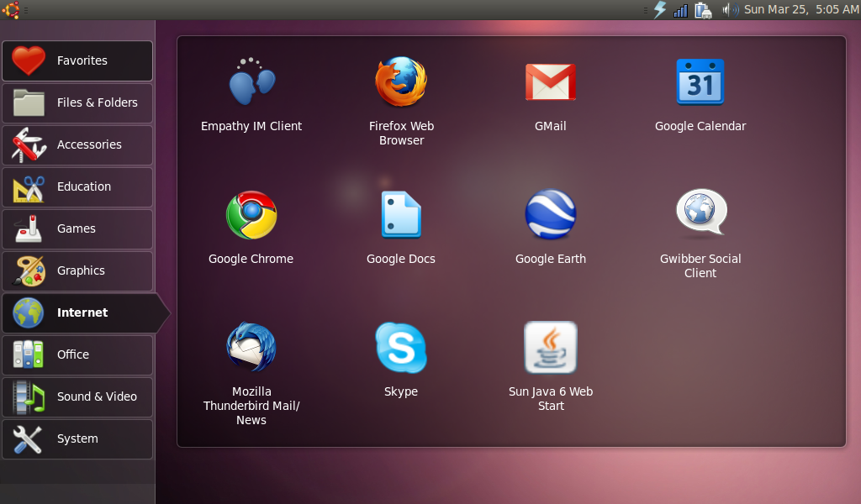Switch to the Office category
The height and width of the screenshot is (504, 861).
coord(77,354)
